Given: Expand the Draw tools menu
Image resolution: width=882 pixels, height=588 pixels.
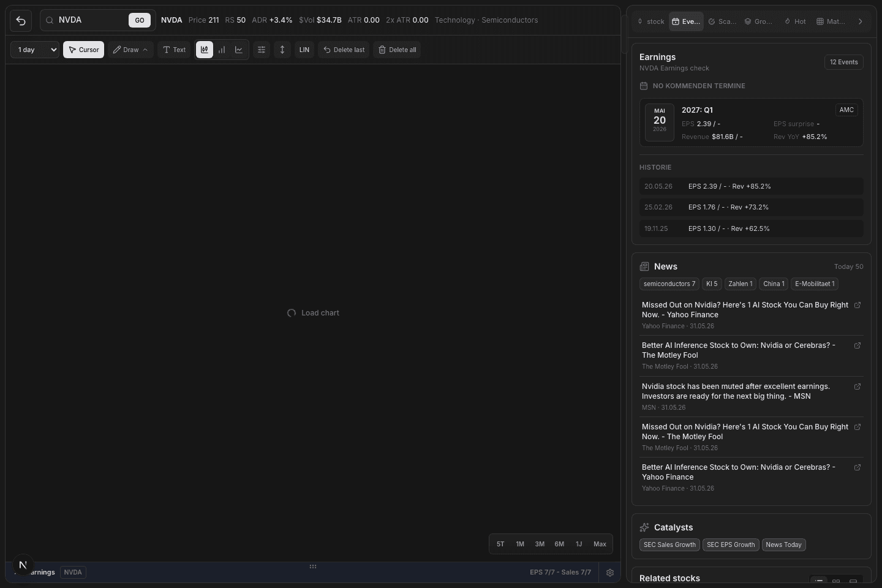Looking at the screenshot, I should click(x=130, y=50).
